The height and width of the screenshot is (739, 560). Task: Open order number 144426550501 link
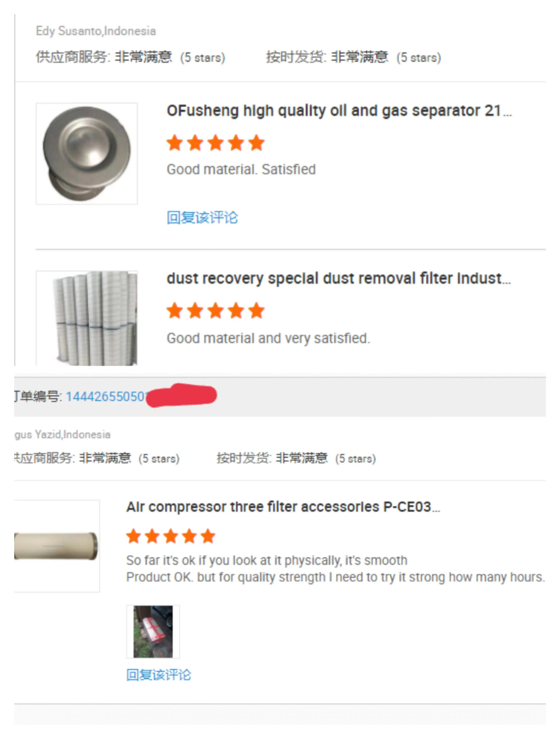pos(106,396)
